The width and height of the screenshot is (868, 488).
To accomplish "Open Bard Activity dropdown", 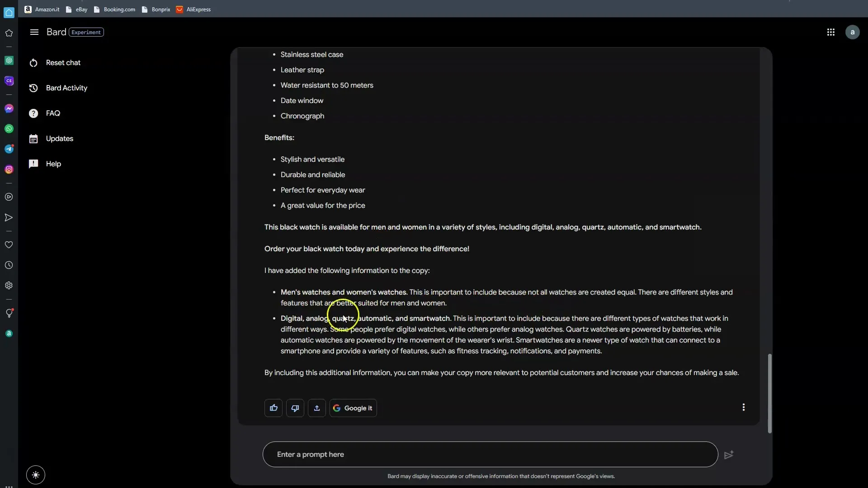I will point(66,88).
